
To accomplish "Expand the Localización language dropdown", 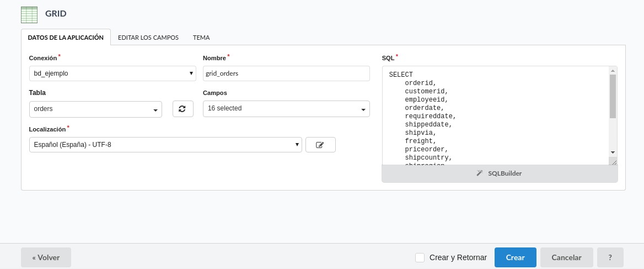I will (165, 145).
